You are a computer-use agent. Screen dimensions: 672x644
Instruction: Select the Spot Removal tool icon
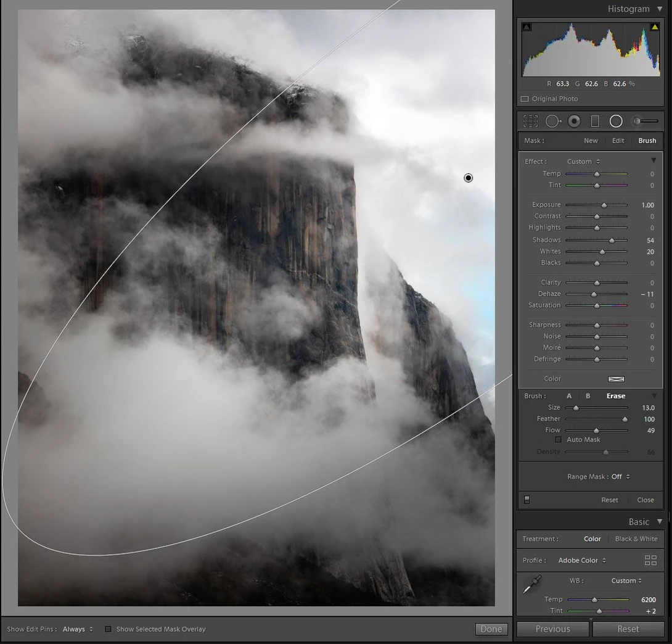[553, 122]
